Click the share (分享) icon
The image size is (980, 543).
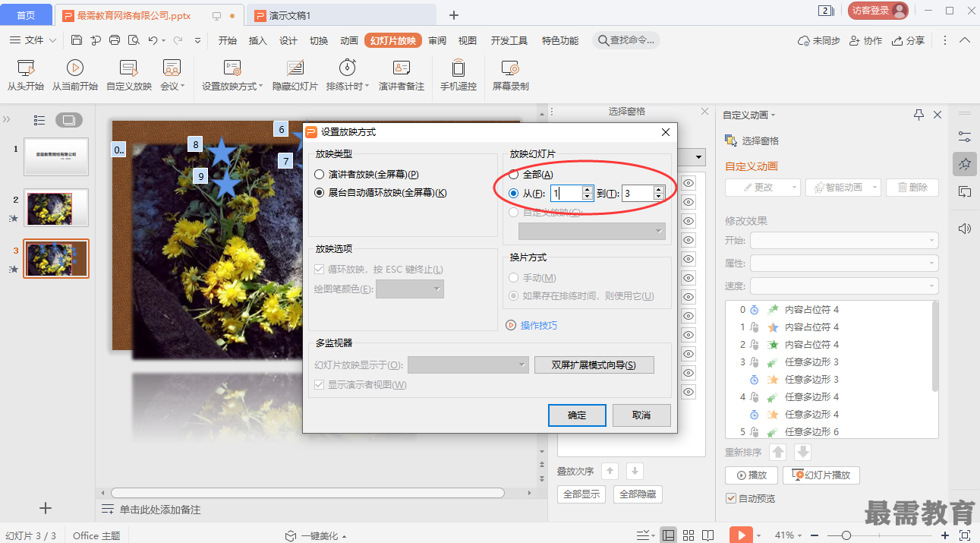pos(898,40)
